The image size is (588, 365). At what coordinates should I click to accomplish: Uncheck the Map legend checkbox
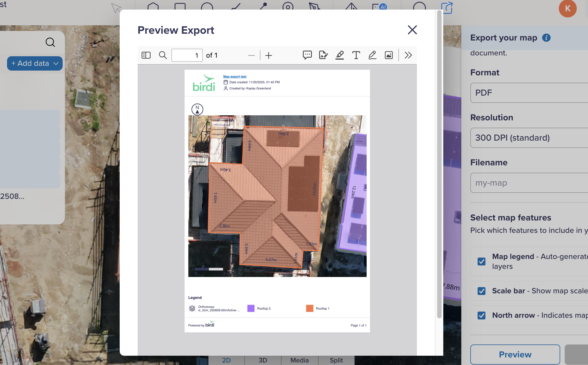click(x=482, y=262)
